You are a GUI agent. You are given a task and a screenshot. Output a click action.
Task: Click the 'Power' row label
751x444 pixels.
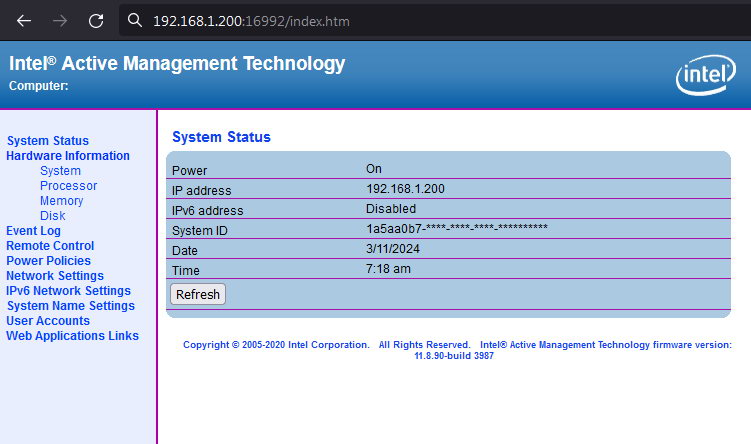click(190, 171)
